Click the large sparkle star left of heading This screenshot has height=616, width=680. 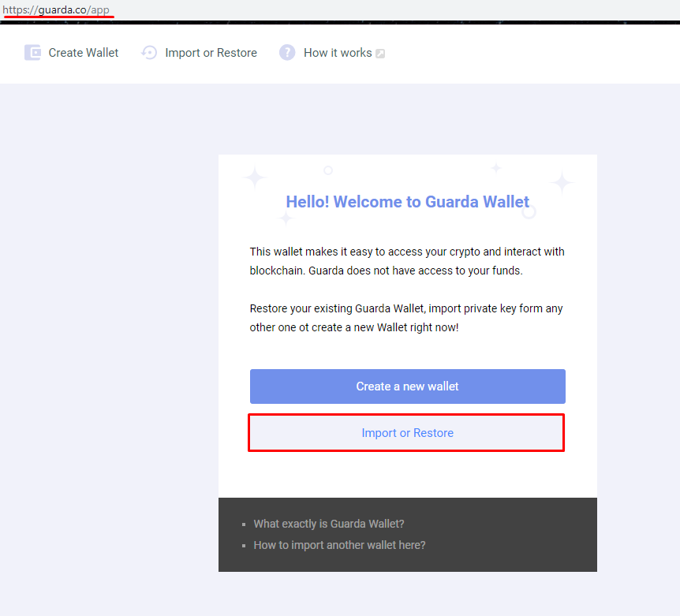(255, 177)
